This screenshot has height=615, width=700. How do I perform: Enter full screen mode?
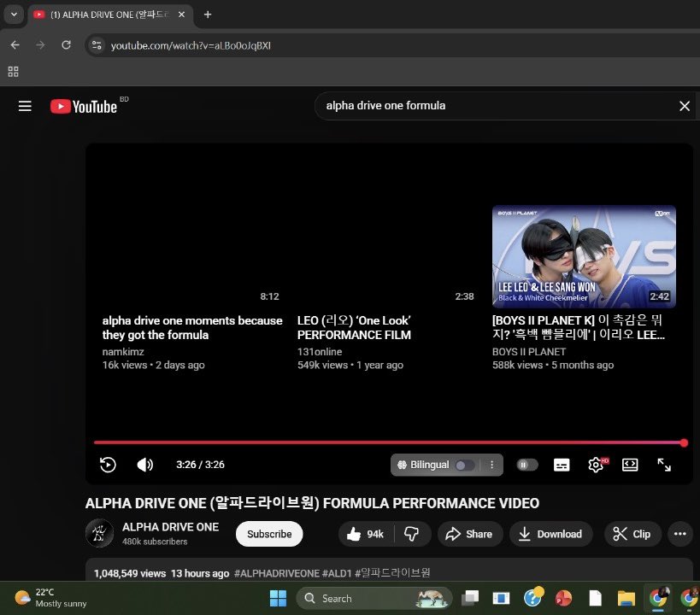pos(664,465)
